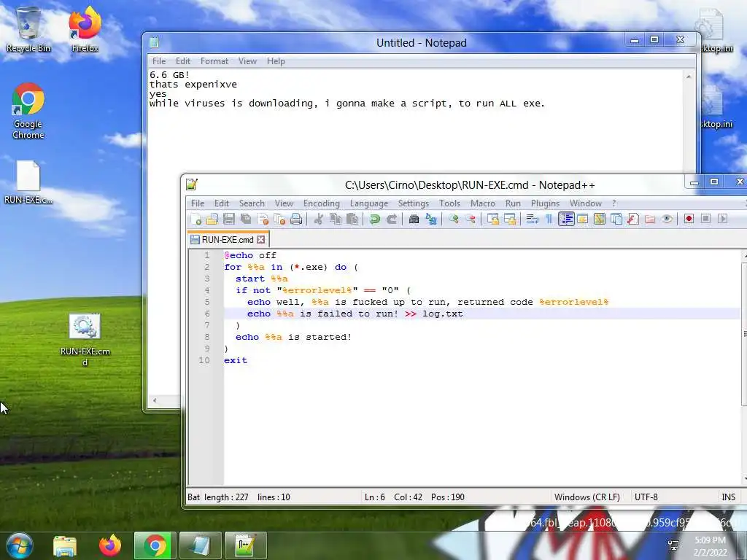Close current document via toolbar icon
The image size is (747, 560).
(263, 219)
